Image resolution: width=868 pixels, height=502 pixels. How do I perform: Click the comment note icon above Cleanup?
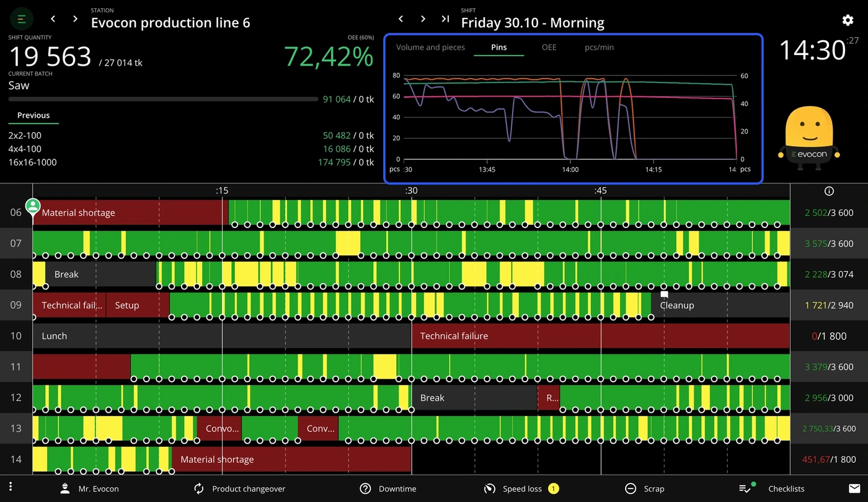(x=664, y=294)
